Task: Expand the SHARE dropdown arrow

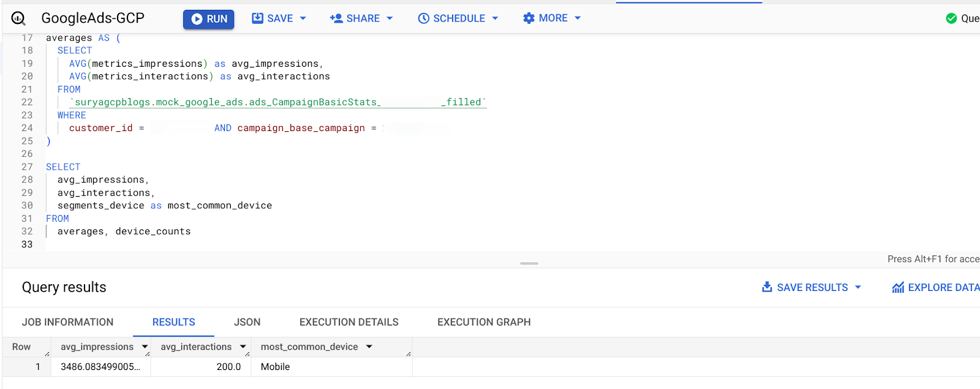Action: (390, 18)
